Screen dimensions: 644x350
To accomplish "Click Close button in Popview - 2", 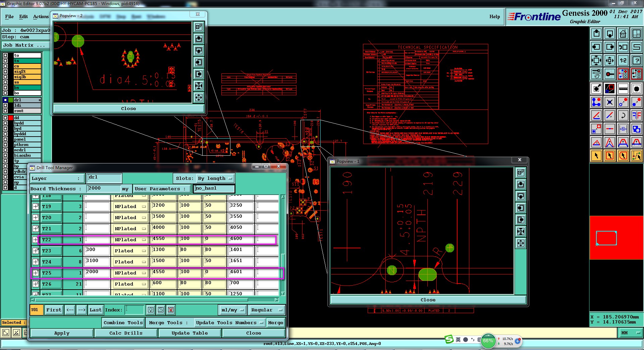I will tap(128, 109).
